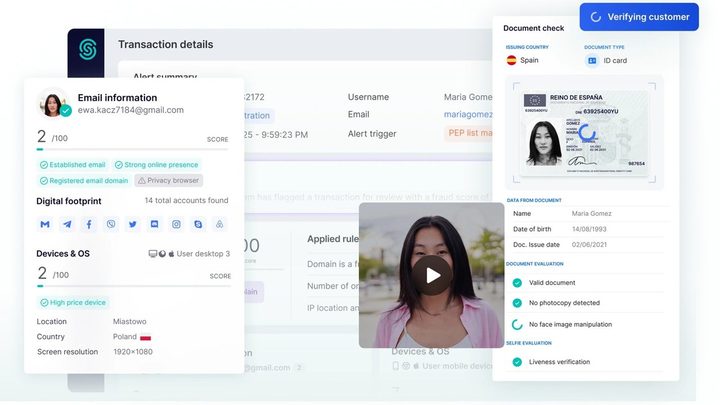Click the 1920×1080 screen resolution value

point(133,352)
